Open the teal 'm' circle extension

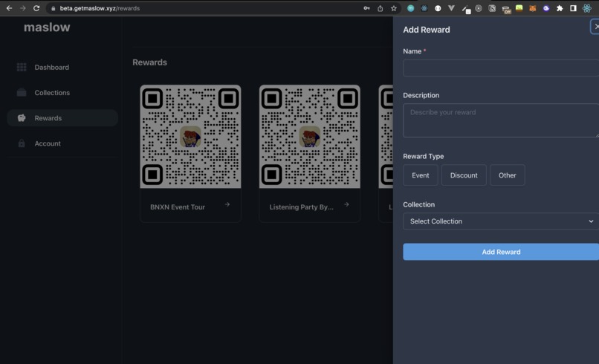pos(411,8)
